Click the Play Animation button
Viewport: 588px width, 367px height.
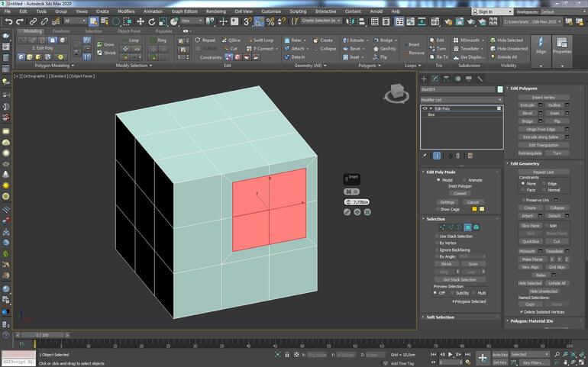(x=451, y=354)
